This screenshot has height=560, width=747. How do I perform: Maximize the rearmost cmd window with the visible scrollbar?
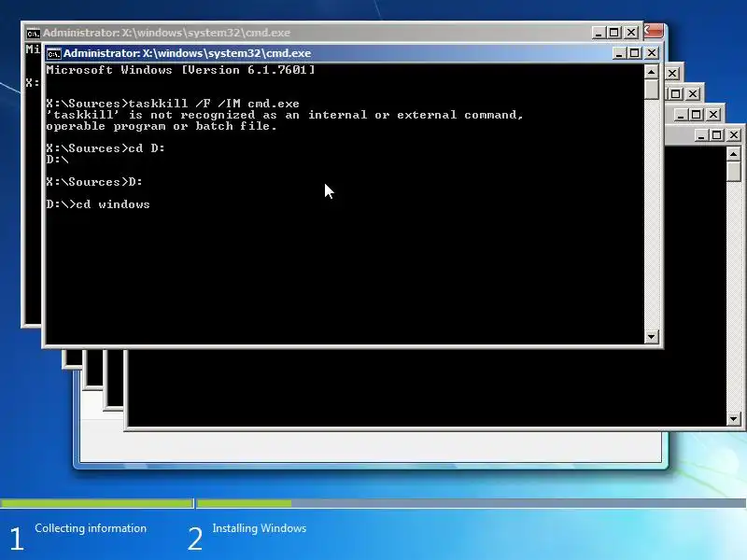point(717,135)
